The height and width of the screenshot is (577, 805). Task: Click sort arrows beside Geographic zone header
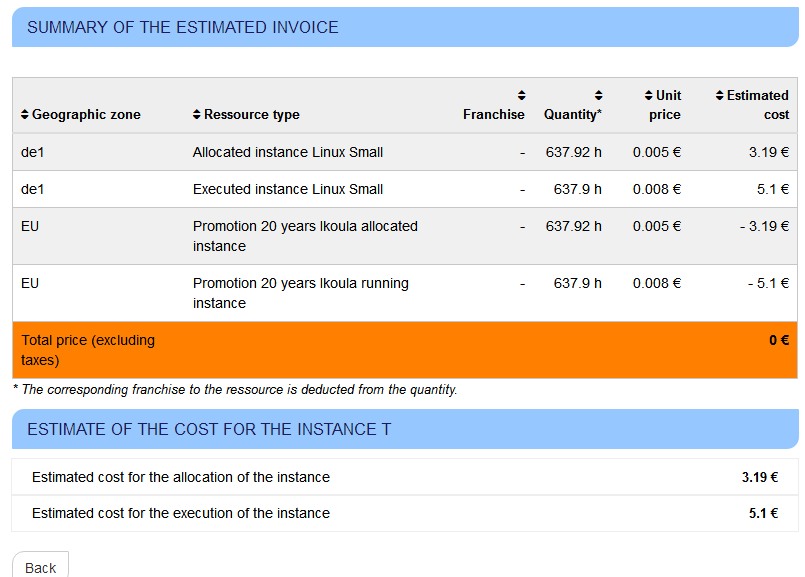tap(25, 115)
